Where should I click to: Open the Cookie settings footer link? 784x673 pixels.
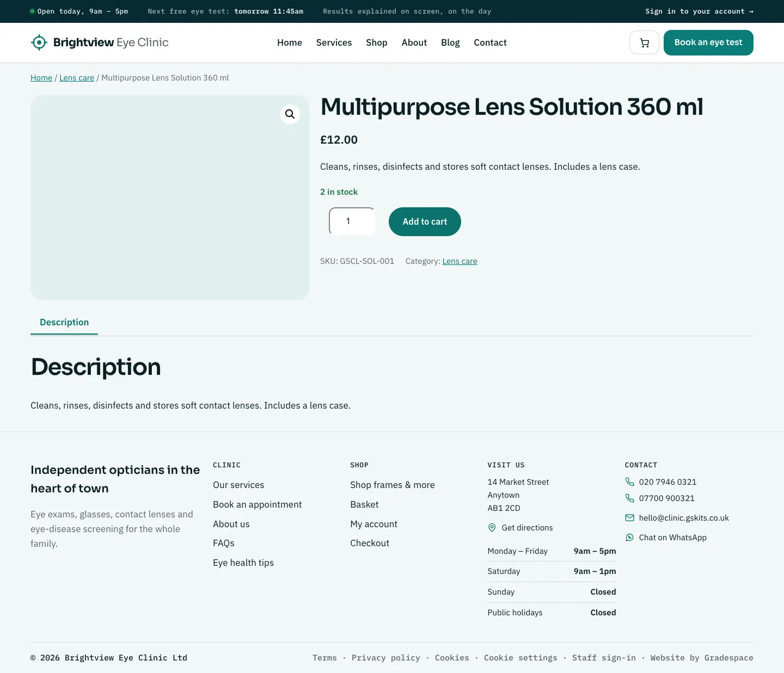click(520, 658)
